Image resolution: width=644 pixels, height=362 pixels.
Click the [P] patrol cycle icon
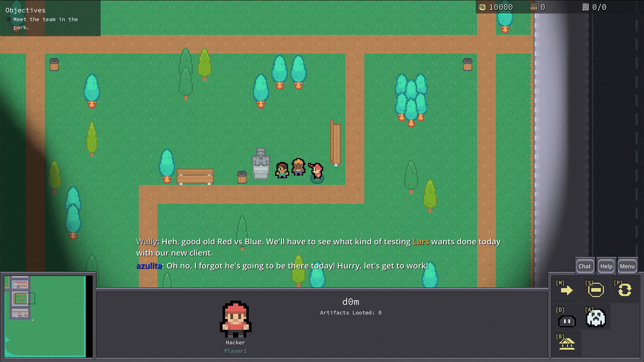pos(625,290)
